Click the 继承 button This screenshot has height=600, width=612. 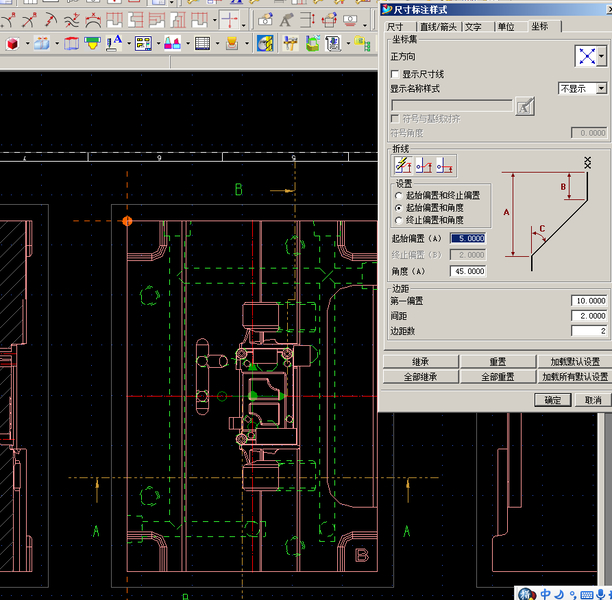420,362
